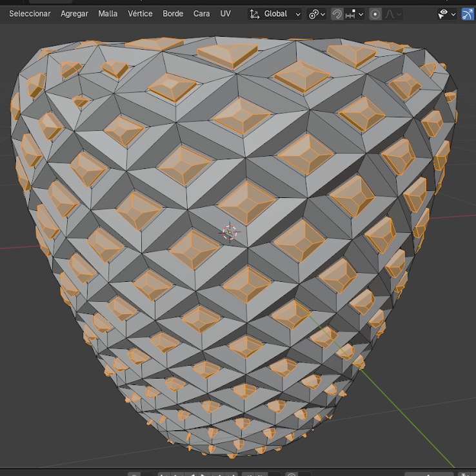The image size is (476, 476).
Task: Open the proportional editing falloff curve dropdown
Action: (x=393, y=14)
